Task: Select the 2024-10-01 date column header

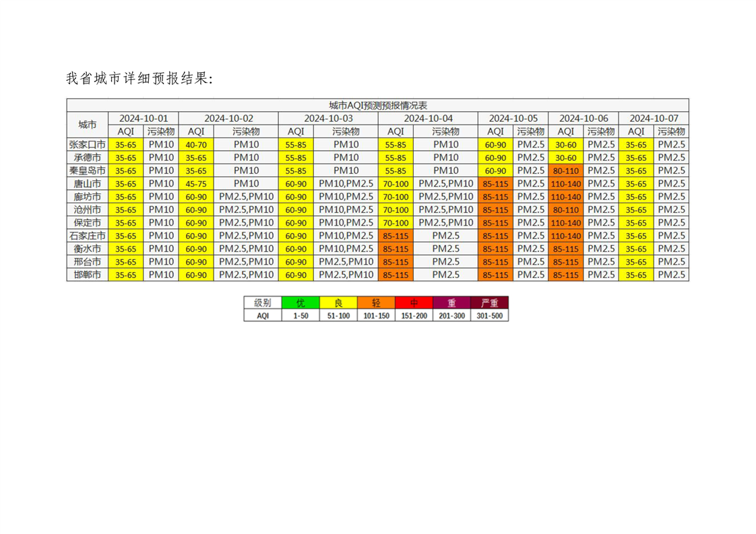Action: pyautogui.click(x=143, y=118)
